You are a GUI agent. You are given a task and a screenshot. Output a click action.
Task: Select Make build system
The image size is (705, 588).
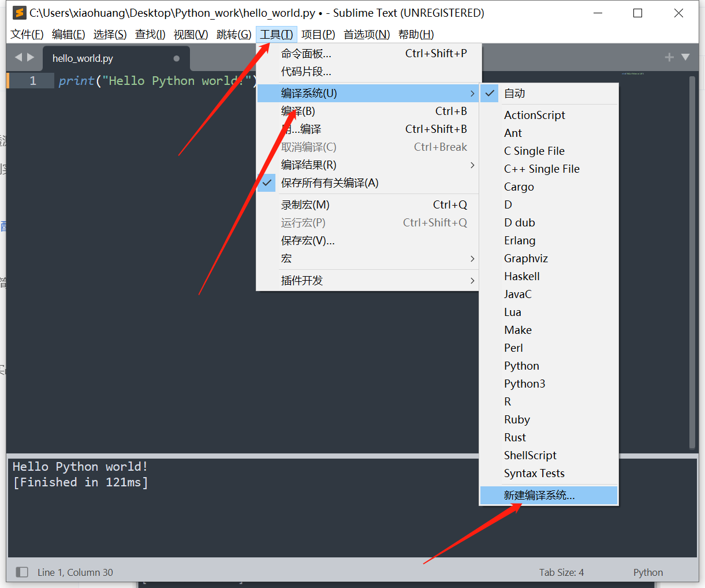549,330
